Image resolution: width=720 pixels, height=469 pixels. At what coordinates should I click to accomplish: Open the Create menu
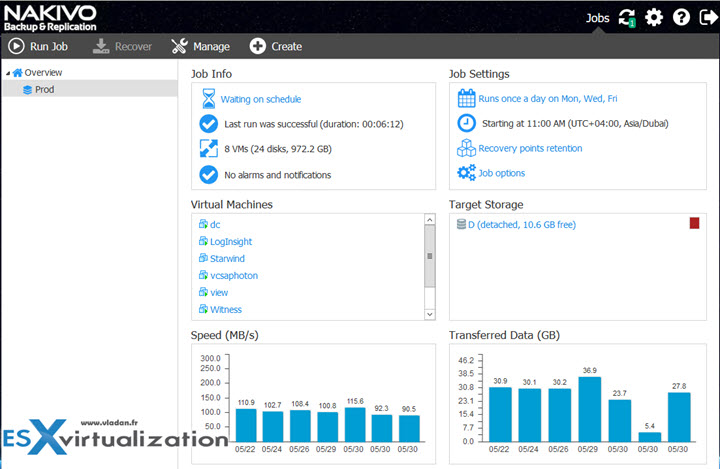coord(276,46)
